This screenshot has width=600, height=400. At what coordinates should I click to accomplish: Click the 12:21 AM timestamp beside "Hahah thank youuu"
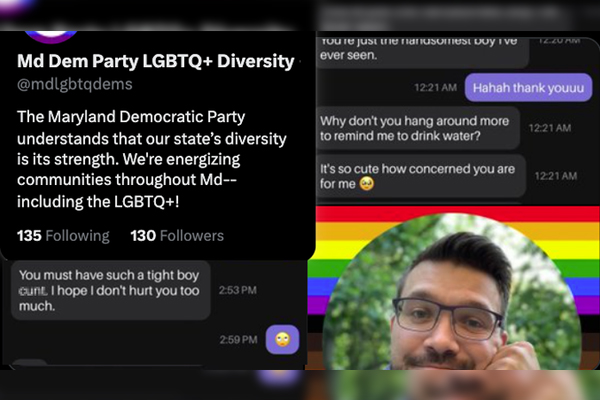coord(435,88)
